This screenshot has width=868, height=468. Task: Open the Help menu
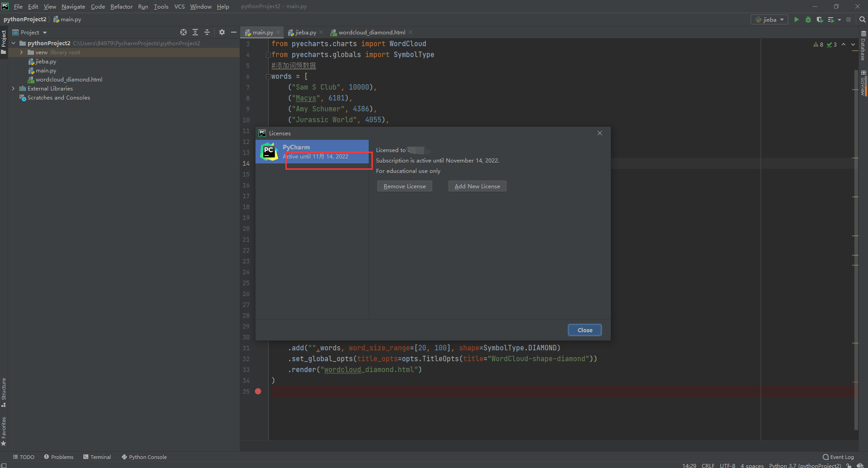pos(223,6)
